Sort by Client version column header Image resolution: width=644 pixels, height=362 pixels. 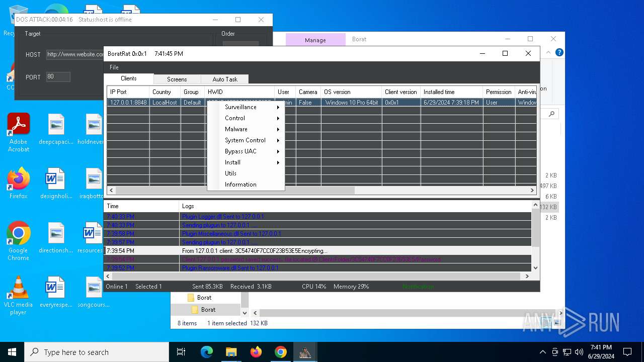tap(401, 92)
